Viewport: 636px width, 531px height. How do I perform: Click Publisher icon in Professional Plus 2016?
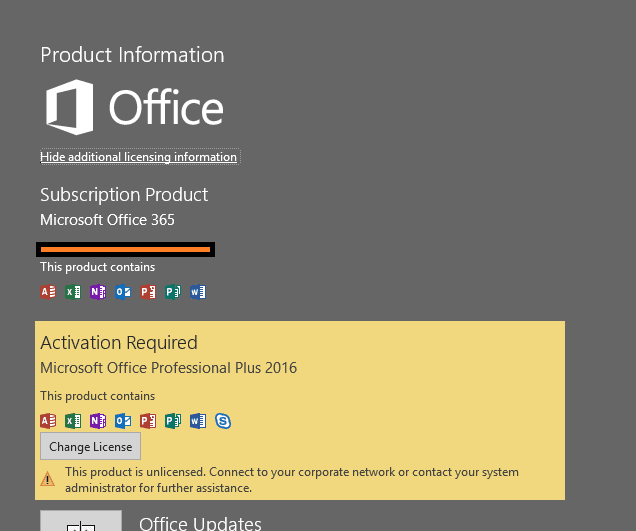pos(173,421)
